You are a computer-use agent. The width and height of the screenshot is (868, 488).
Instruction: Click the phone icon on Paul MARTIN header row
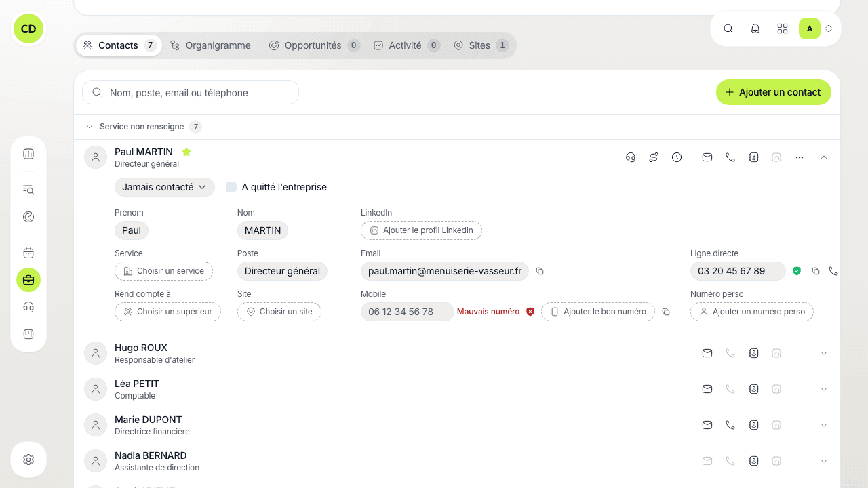[730, 157]
